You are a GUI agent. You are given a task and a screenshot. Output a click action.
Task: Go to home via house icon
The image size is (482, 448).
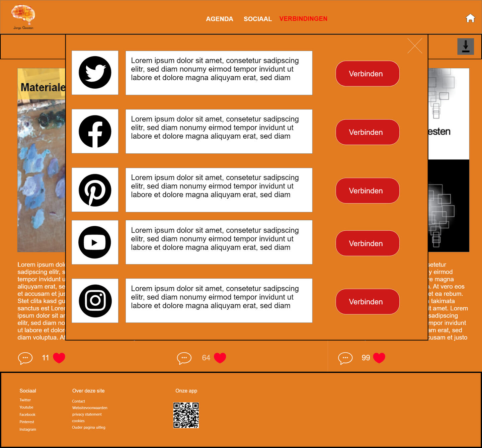(x=470, y=18)
